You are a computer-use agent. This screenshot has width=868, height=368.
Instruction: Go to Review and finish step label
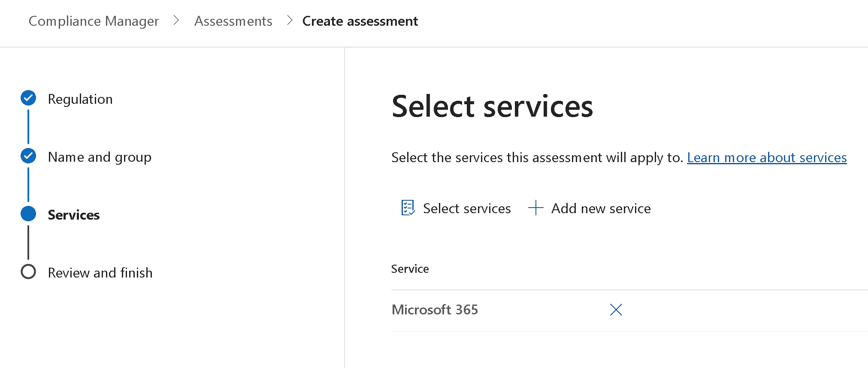pos(100,273)
